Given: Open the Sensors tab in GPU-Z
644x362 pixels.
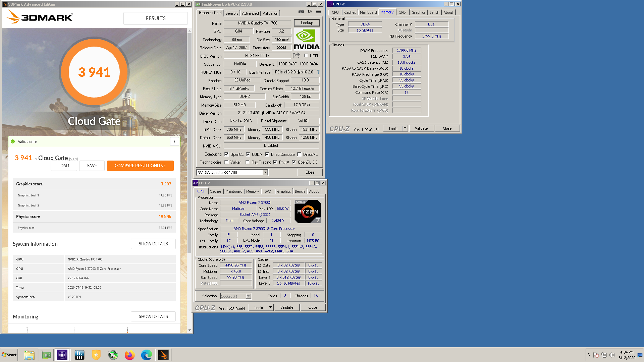Looking at the screenshot, I should [x=232, y=13].
